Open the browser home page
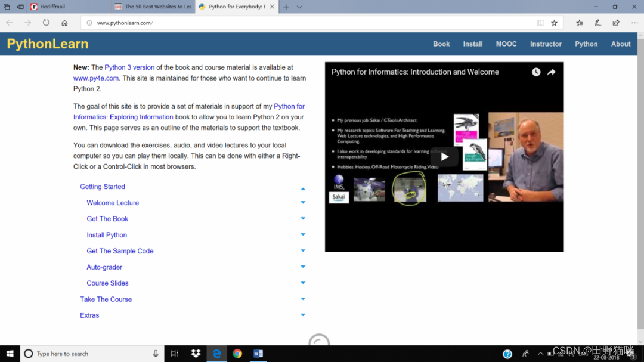The width and height of the screenshot is (644, 362). pyautogui.click(x=64, y=23)
